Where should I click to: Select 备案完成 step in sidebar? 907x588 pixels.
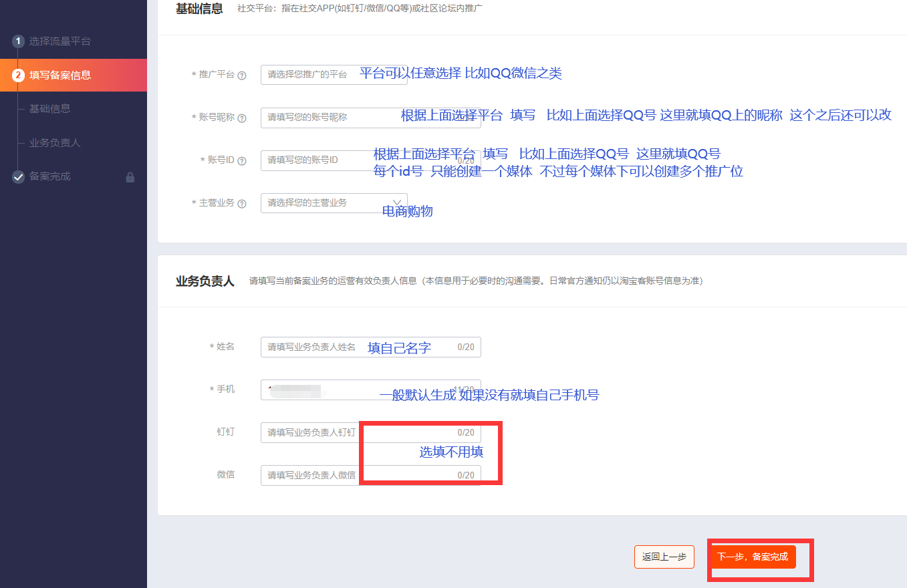pos(49,176)
